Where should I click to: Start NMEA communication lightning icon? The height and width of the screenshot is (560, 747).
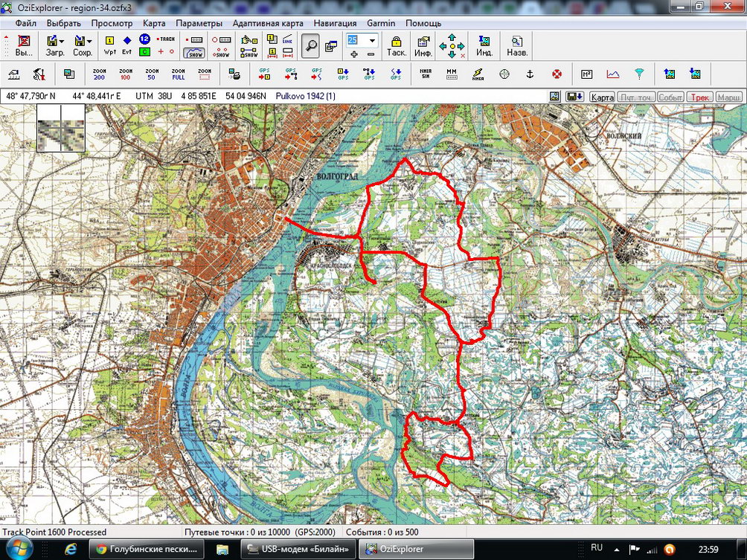(478, 74)
